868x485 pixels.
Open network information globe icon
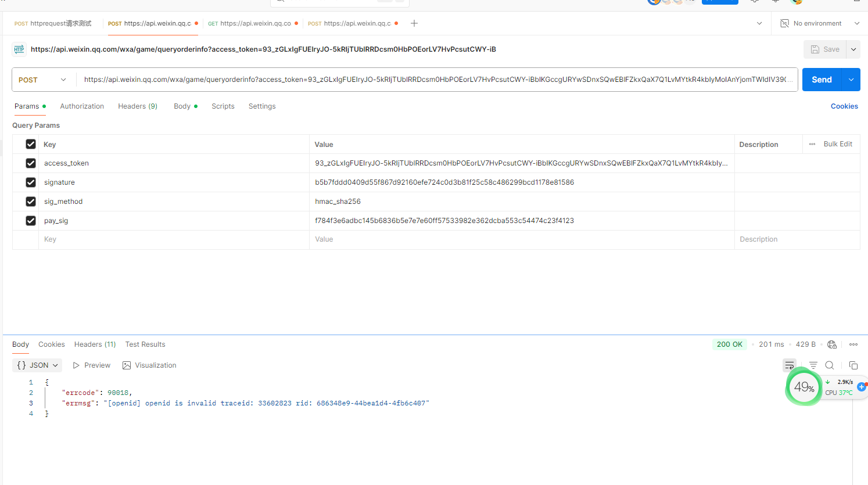coord(832,344)
